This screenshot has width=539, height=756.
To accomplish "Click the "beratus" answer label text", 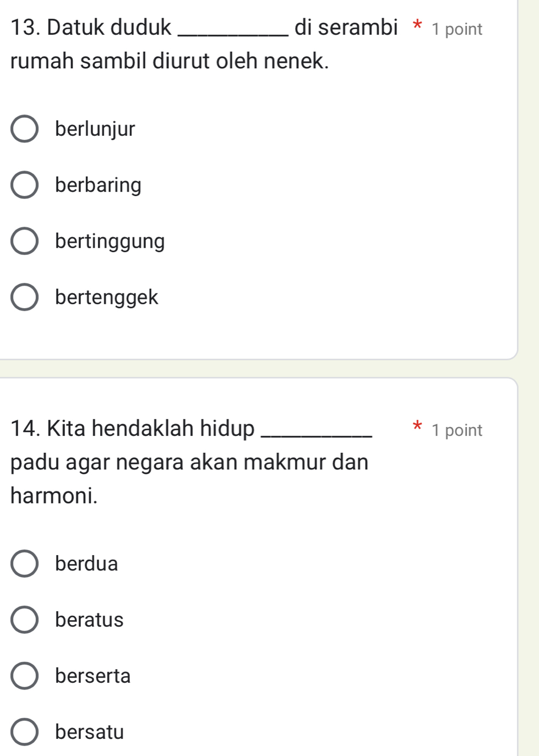I will pyautogui.click(x=89, y=620).
